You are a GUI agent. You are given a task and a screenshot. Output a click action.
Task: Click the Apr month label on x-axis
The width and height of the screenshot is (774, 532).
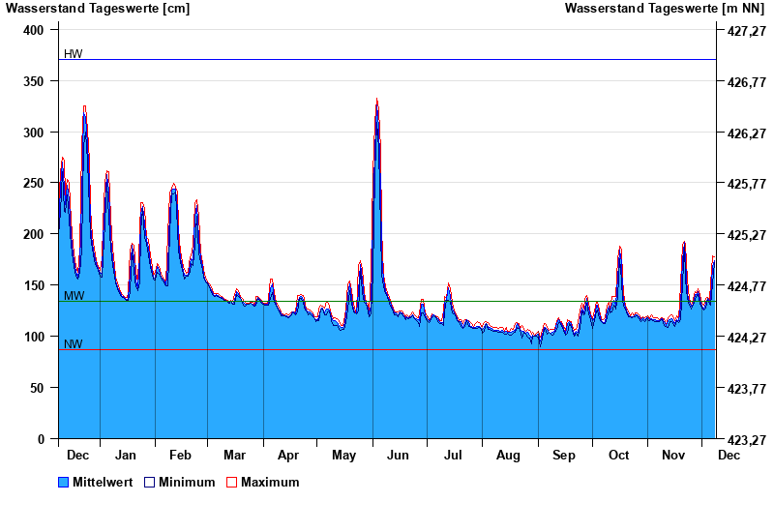288,456
